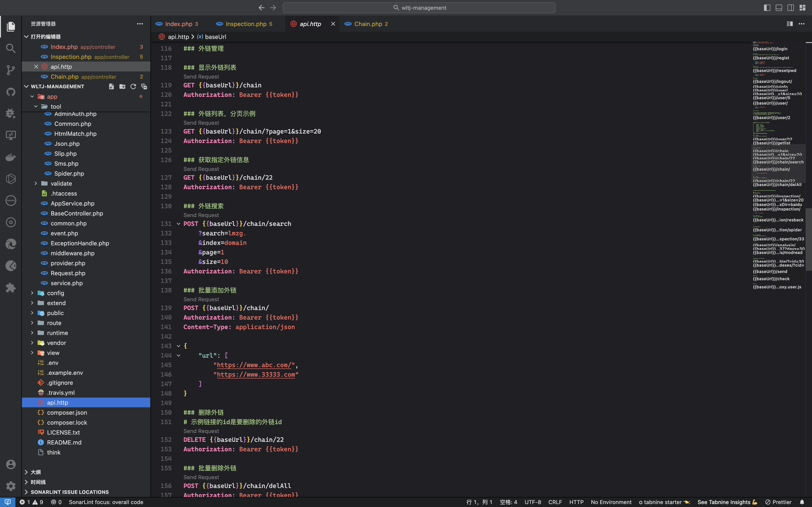Enable the No Environment toggle in status bar
This screenshot has height=507, width=812.
[x=611, y=502]
